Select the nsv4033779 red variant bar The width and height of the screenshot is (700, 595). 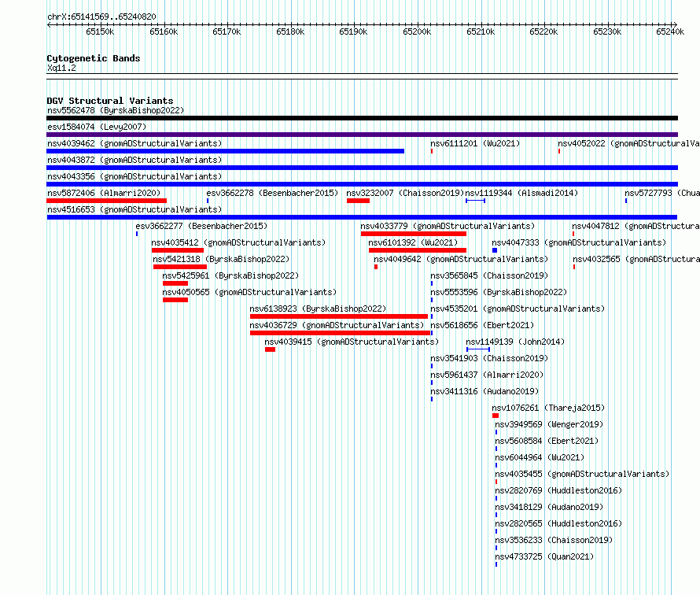(414, 234)
